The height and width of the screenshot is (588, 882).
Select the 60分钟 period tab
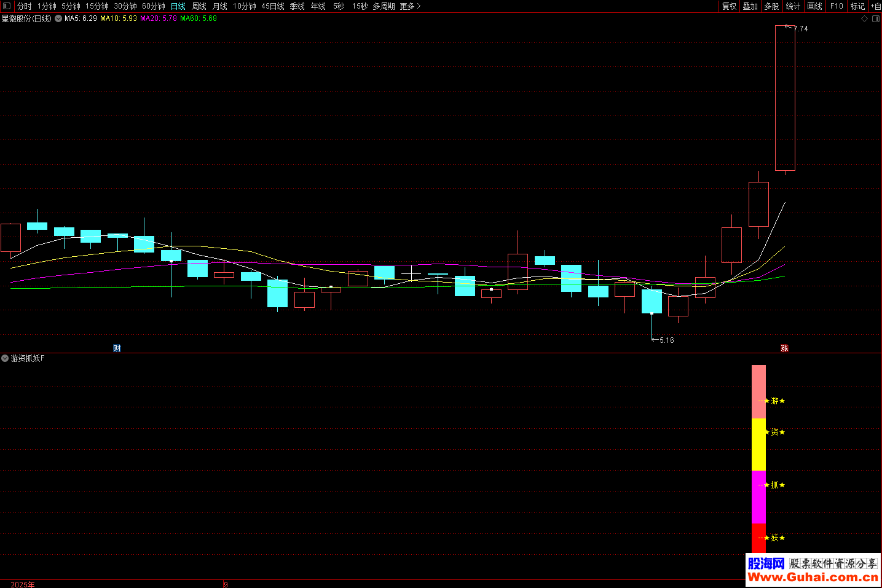coord(153,6)
